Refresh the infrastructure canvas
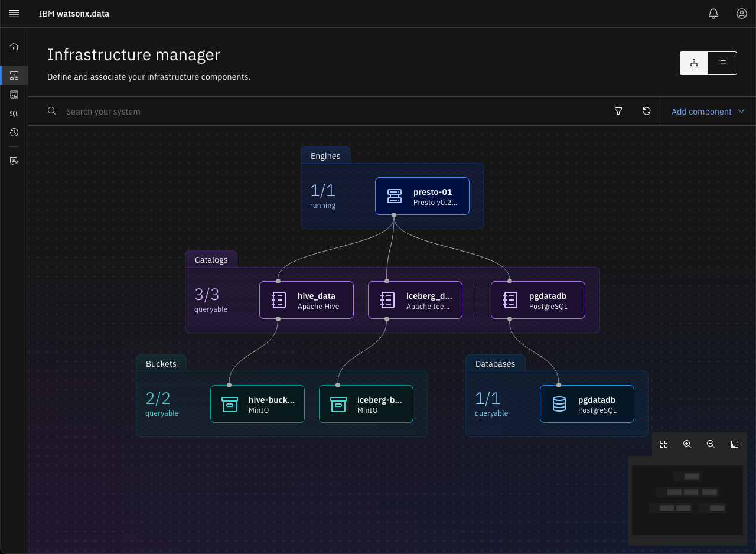Viewport: 756px width, 554px height. 647,111
